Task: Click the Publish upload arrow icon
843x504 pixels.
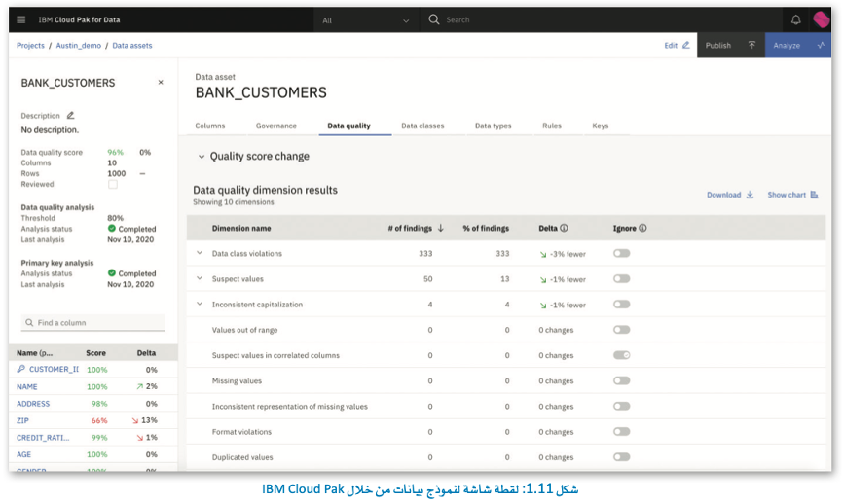Action: [x=751, y=45]
